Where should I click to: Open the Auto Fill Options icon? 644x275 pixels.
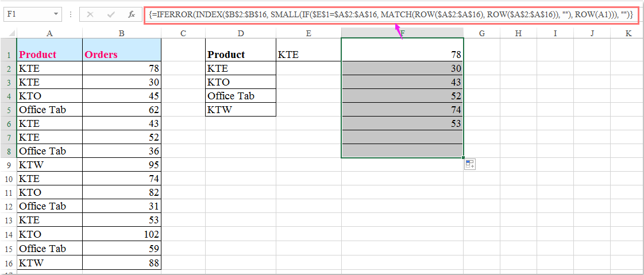(x=470, y=165)
